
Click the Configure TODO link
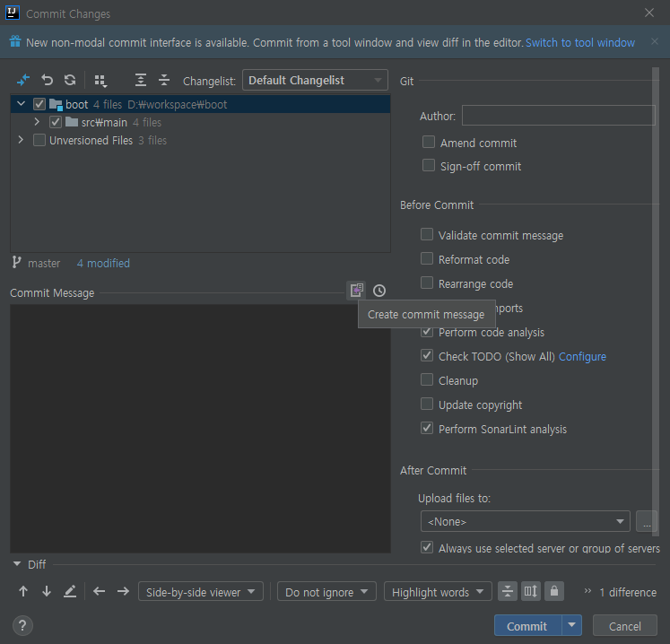point(582,356)
